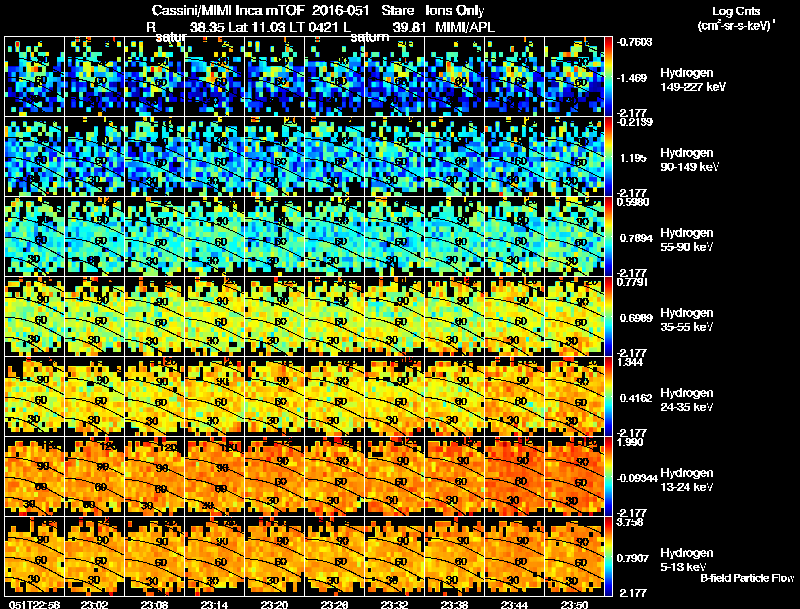
Task: Click the '1.344' color scale value
Action: pyautogui.click(x=630, y=363)
